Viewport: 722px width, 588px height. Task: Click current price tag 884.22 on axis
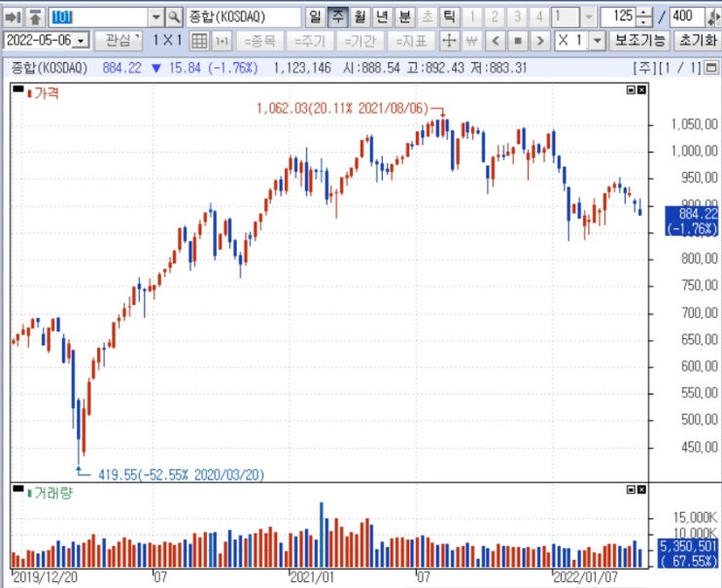click(x=692, y=221)
